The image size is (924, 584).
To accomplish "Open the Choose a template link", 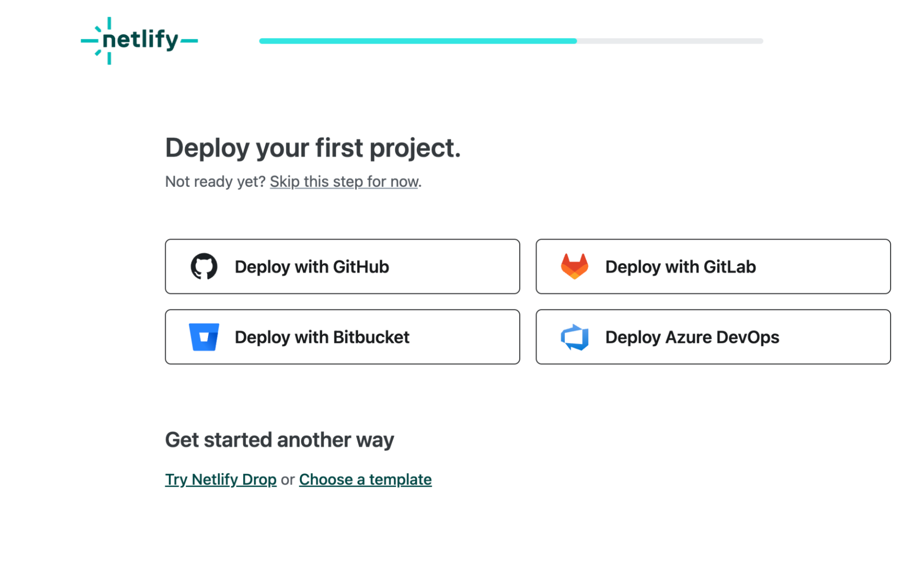I will (365, 479).
